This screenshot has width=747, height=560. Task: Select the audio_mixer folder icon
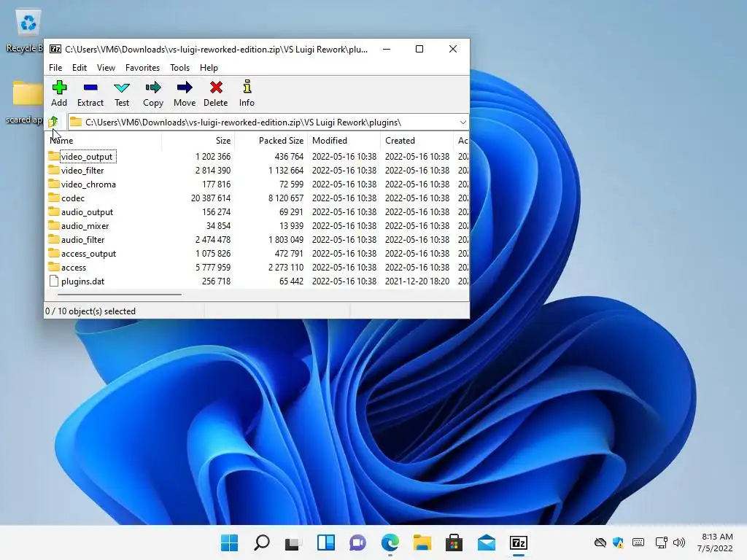pos(54,225)
